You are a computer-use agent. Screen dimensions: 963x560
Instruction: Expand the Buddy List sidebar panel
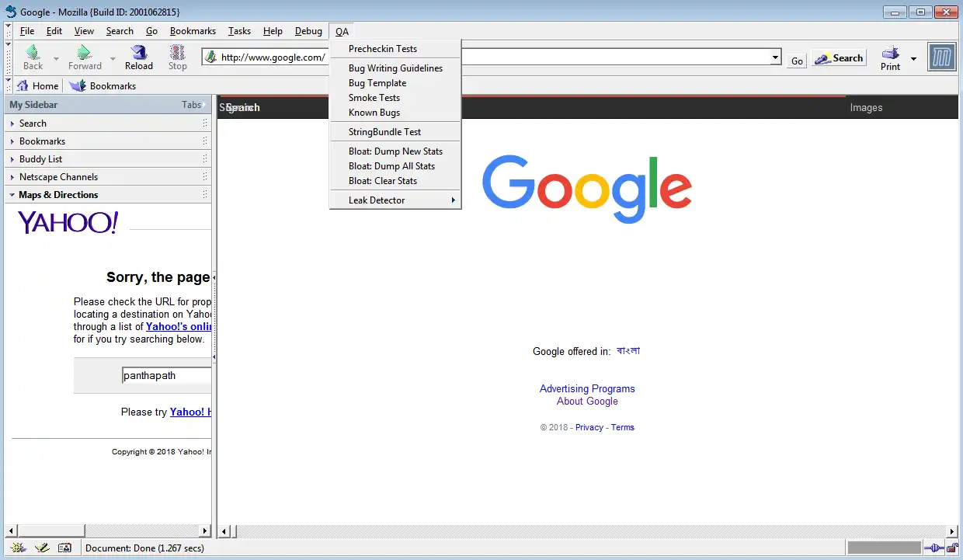tap(107, 159)
